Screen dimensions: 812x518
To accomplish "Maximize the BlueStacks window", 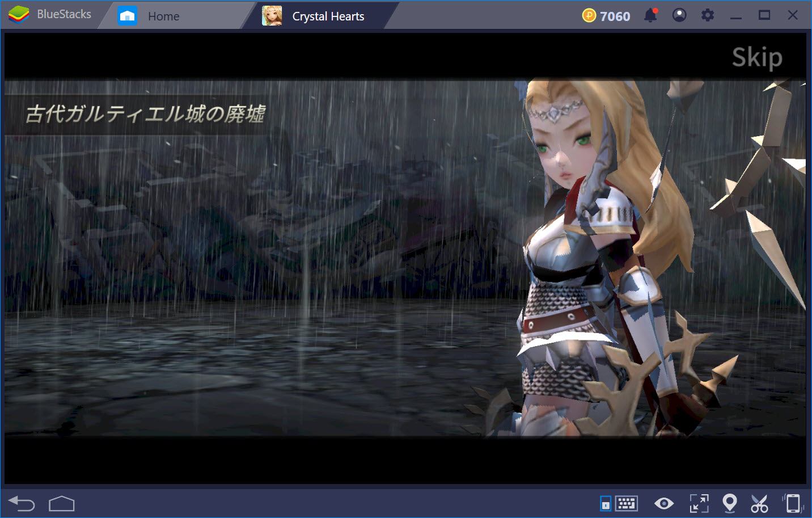I will pyautogui.click(x=764, y=15).
